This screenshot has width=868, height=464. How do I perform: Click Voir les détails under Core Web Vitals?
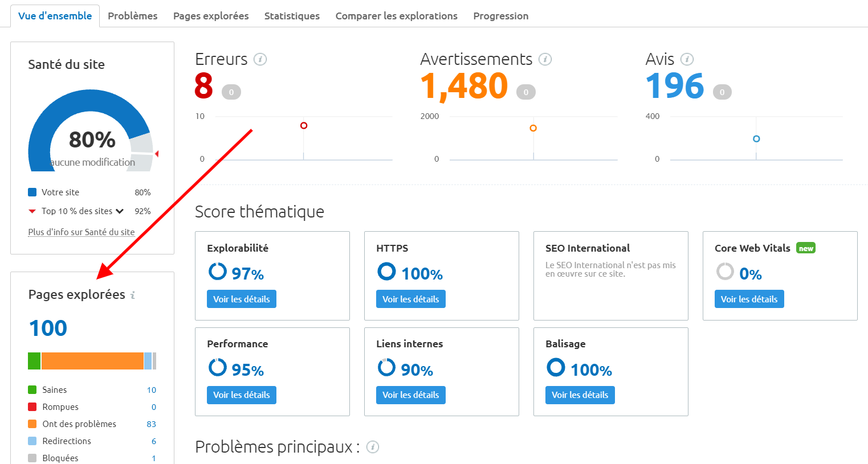click(749, 299)
